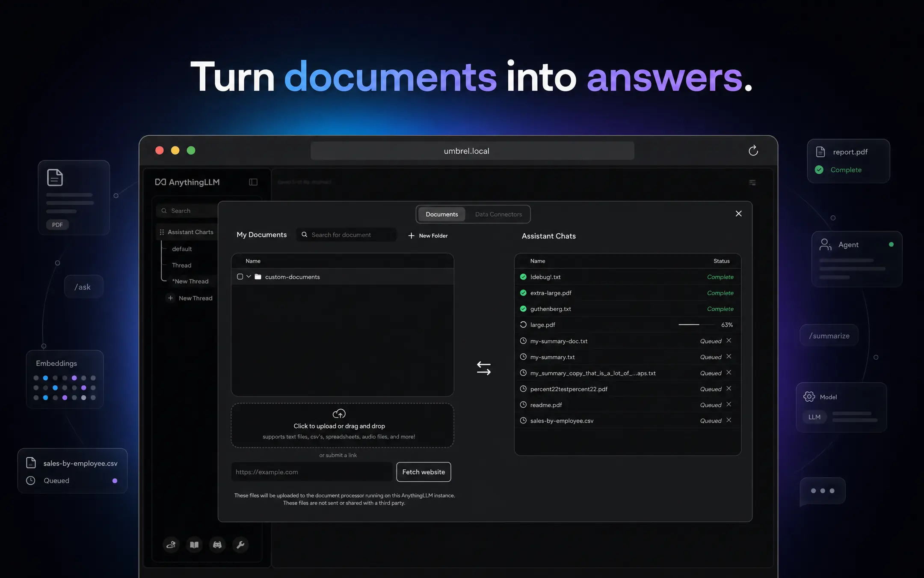Screen dimensions: 924x578
Task: Click New Folder
Action: coord(428,235)
